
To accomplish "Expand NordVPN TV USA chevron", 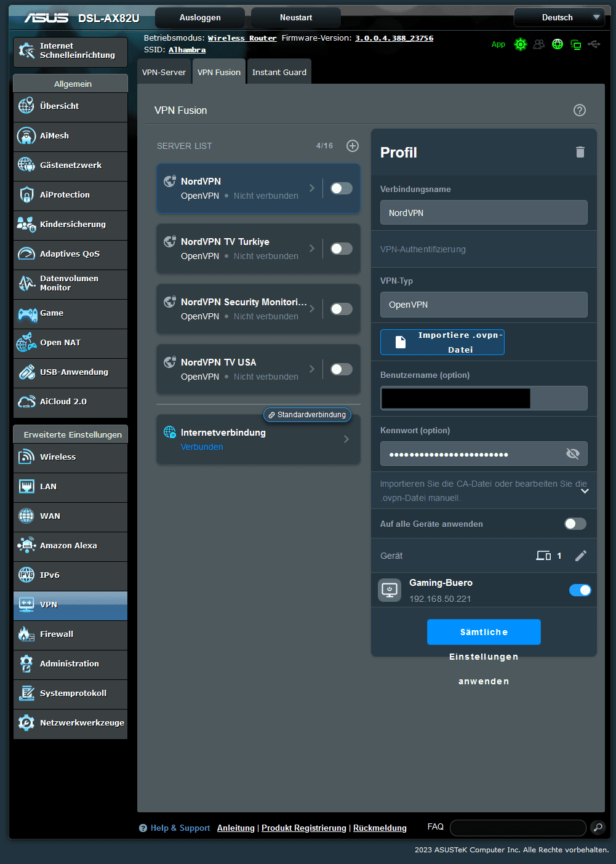I will (x=312, y=369).
